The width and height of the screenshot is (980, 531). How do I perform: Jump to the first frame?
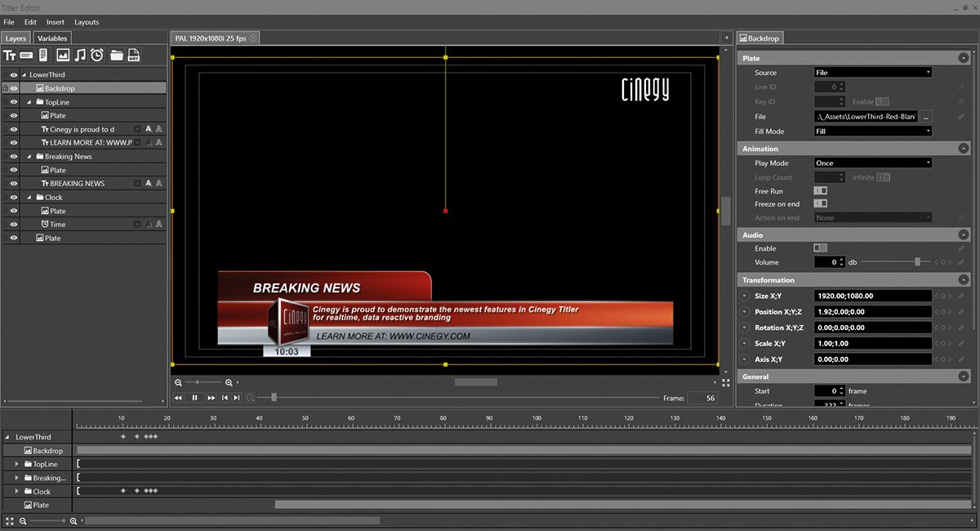(225, 398)
